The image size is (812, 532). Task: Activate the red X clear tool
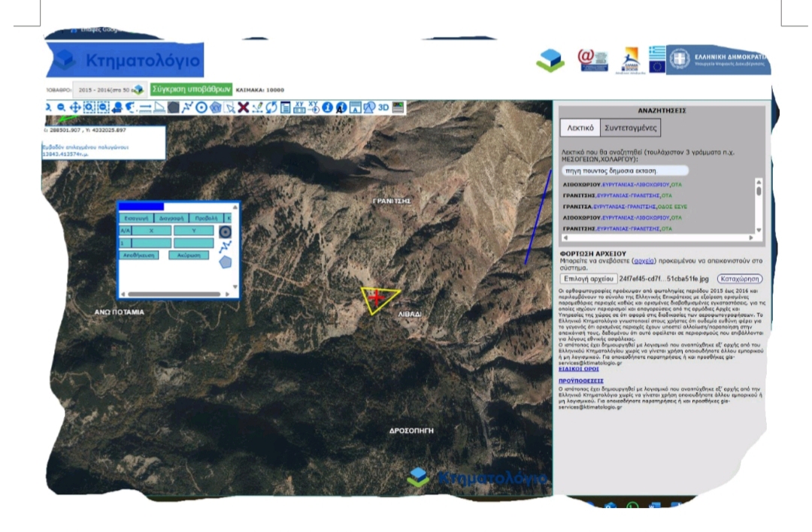tap(244, 107)
